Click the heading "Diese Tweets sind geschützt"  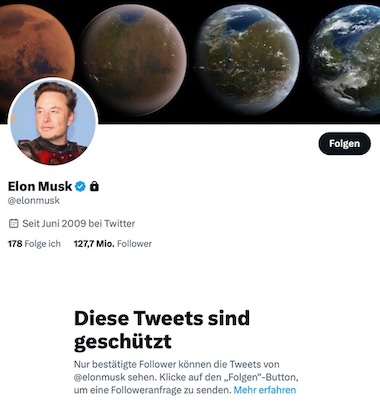point(162,329)
